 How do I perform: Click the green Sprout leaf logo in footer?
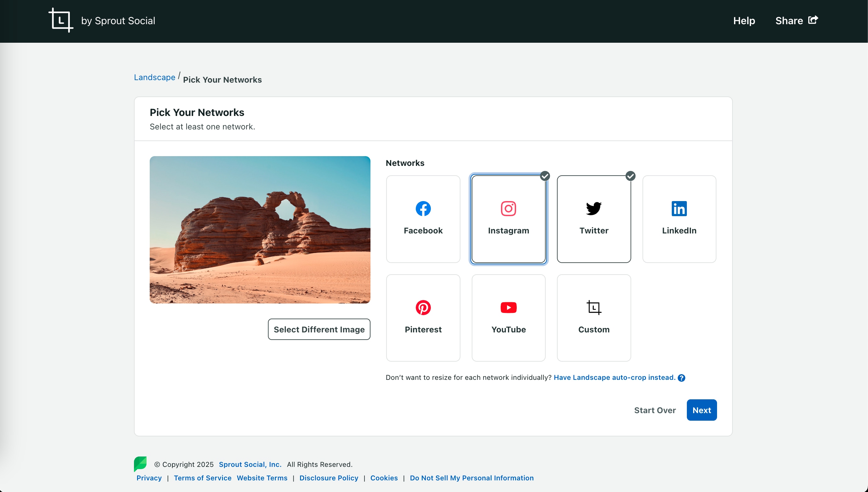coord(140,464)
